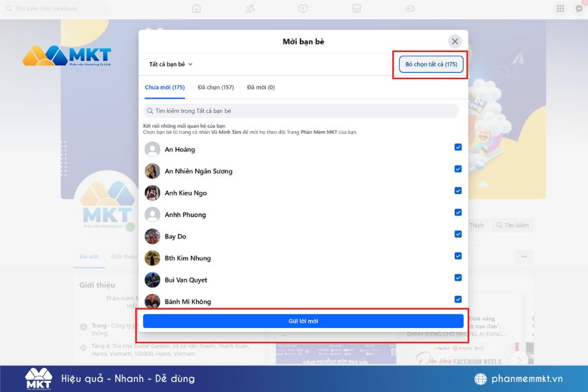Open the Friends icon in top bar
Image resolution: width=588 pixels, height=392 pixels.
[250, 8]
